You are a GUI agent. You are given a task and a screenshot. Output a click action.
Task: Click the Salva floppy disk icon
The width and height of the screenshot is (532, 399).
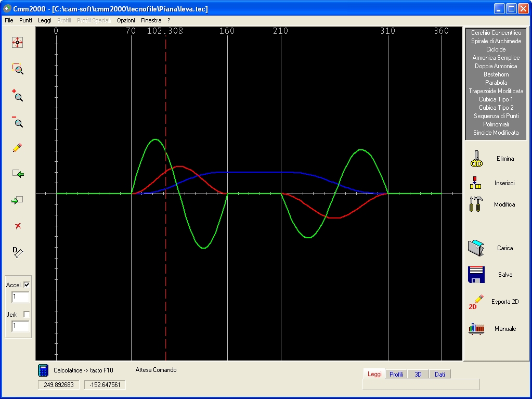476,275
